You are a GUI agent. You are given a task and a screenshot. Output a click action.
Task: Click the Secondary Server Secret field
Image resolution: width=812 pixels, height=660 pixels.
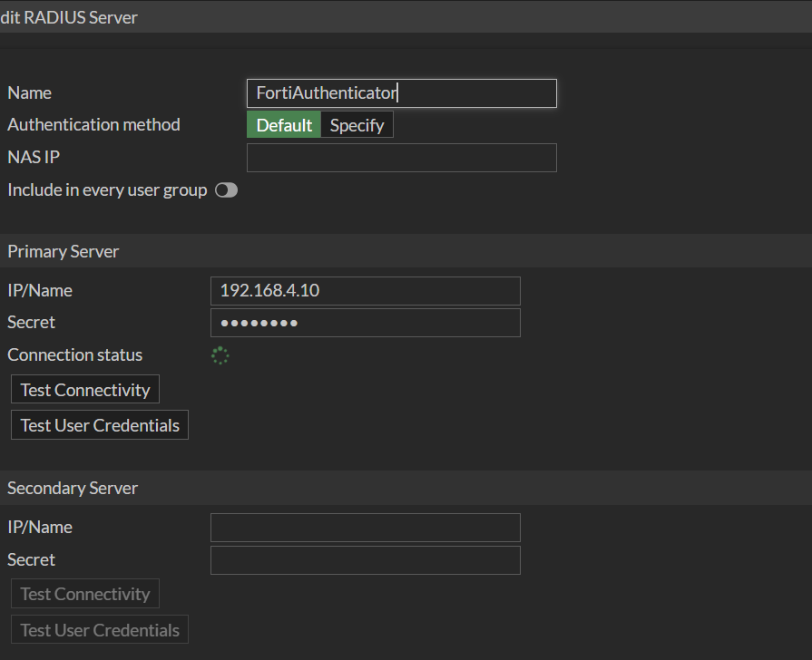[x=365, y=559]
